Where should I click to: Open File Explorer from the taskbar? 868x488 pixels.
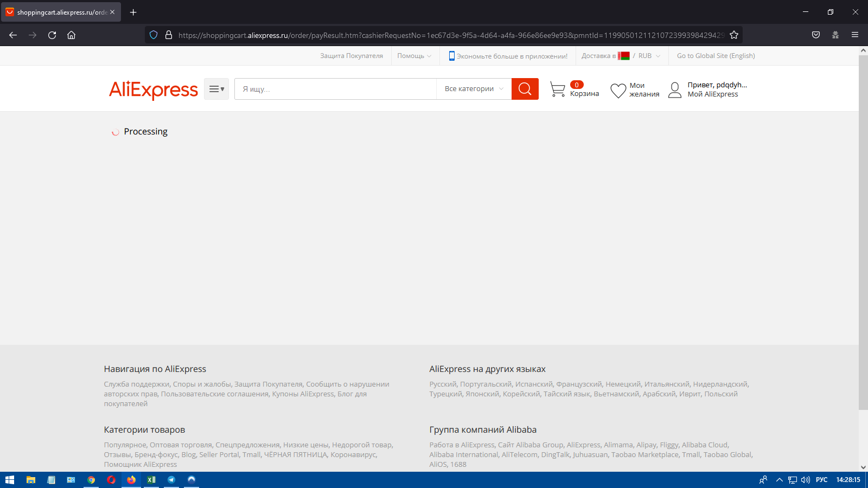tap(31, 480)
